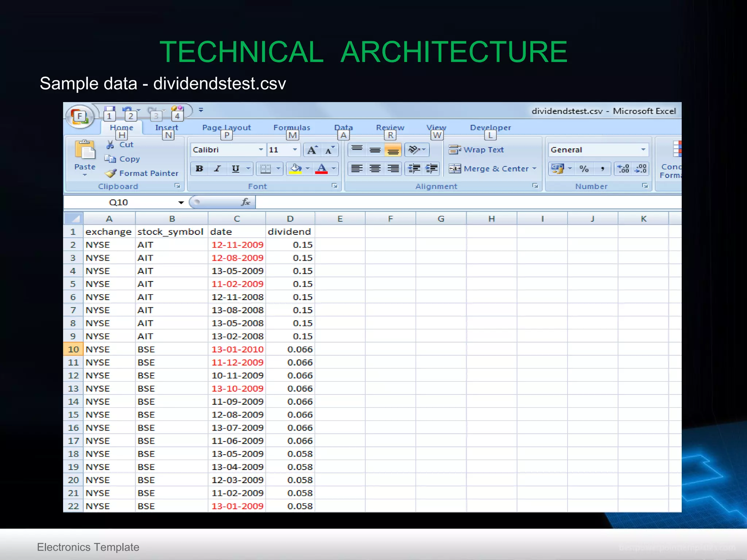Apply Percent Style format
The image size is (747, 560).
point(584,168)
